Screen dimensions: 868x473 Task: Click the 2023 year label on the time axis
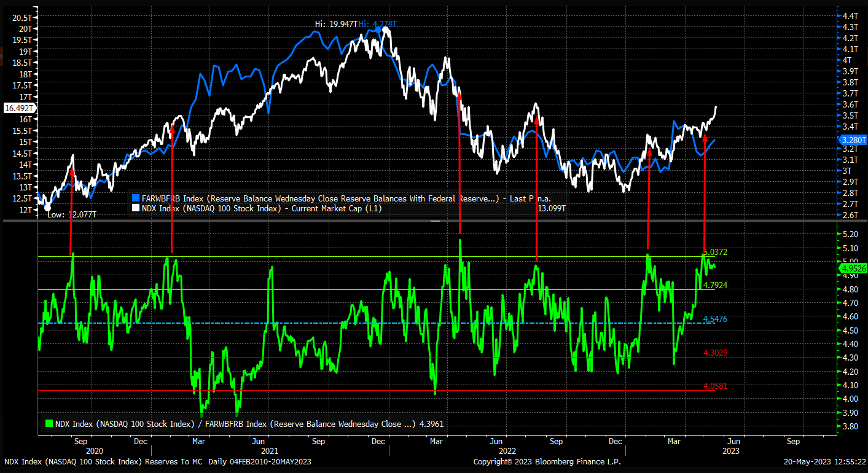click(x=730, y=450)
